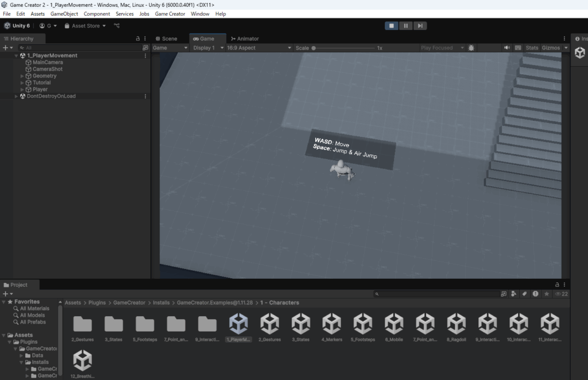This screenshot has height=380, width=588.
Task: Adjust the Game view Scale slider
Action: point(343,48)
